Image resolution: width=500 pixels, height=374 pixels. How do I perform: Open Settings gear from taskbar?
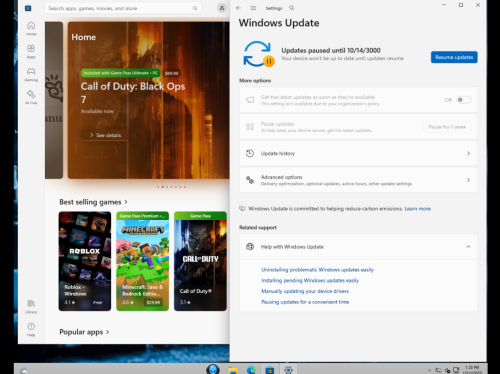point(288,370)
